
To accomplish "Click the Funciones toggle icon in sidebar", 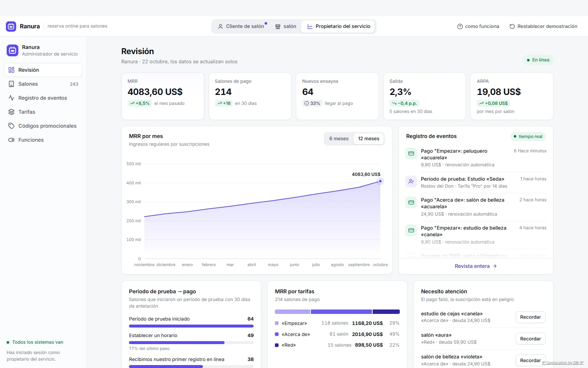I will (11, 140).
